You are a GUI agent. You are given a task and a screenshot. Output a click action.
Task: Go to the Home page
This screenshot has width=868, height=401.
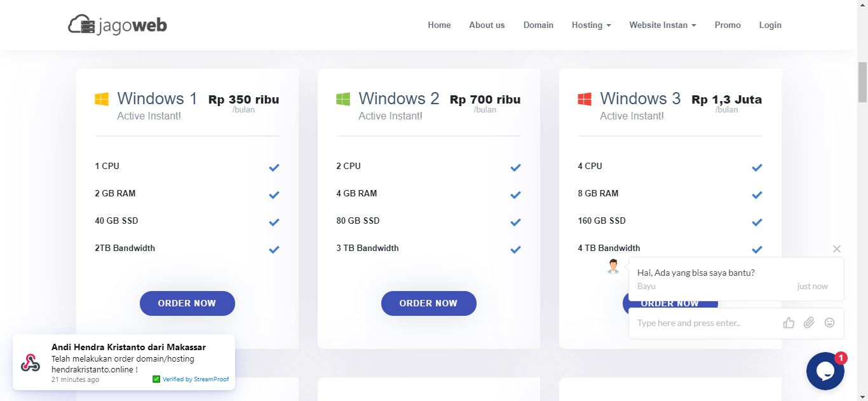coord(439,25)
